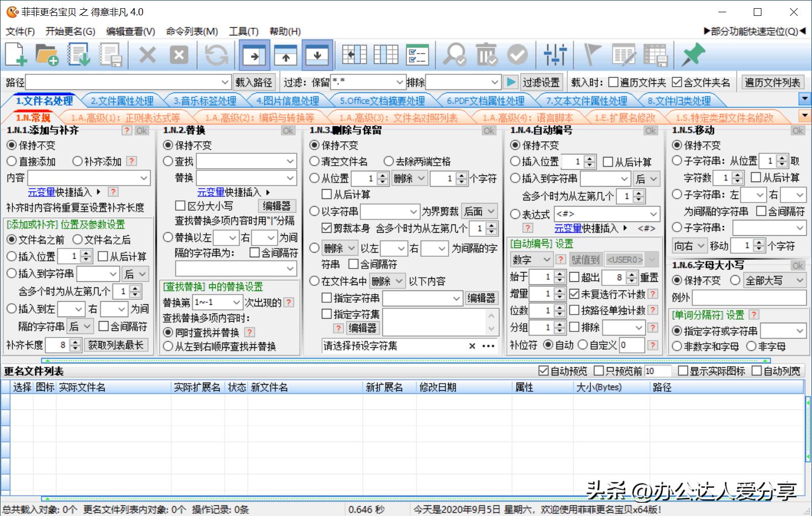Click the move right arrow panel icon
812x516 pixels.
pos(254,55)
